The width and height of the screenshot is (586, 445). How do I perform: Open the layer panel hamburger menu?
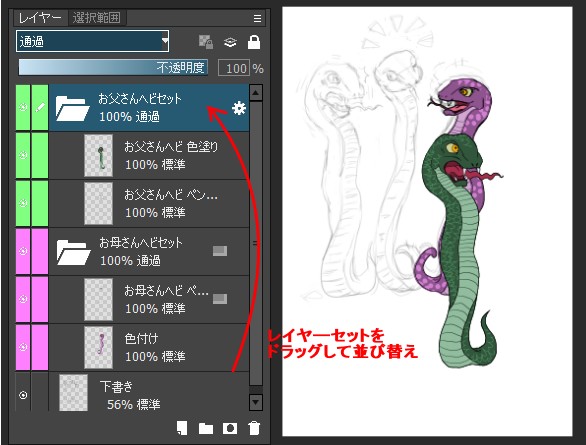(x=257, y=18)
